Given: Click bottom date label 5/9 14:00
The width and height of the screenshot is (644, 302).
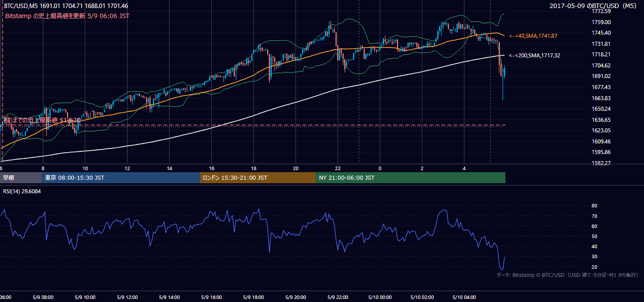Looking at the screenshot, I should pos(169,297).
